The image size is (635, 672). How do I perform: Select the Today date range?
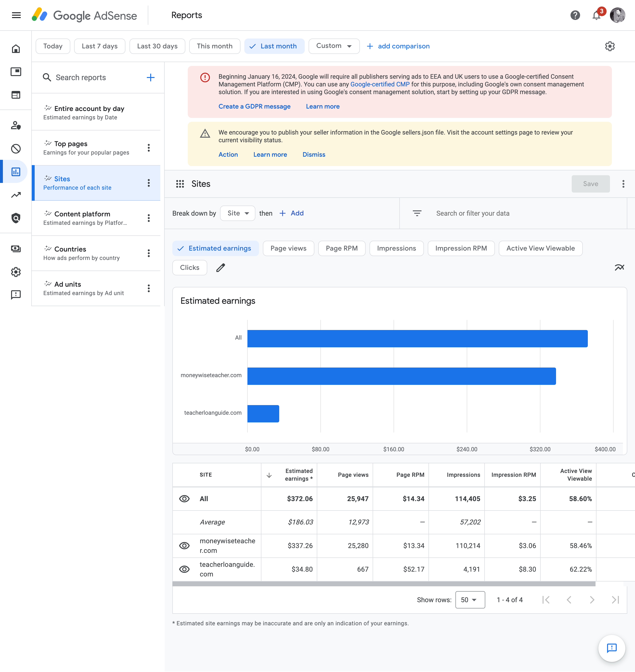(53, 46)
